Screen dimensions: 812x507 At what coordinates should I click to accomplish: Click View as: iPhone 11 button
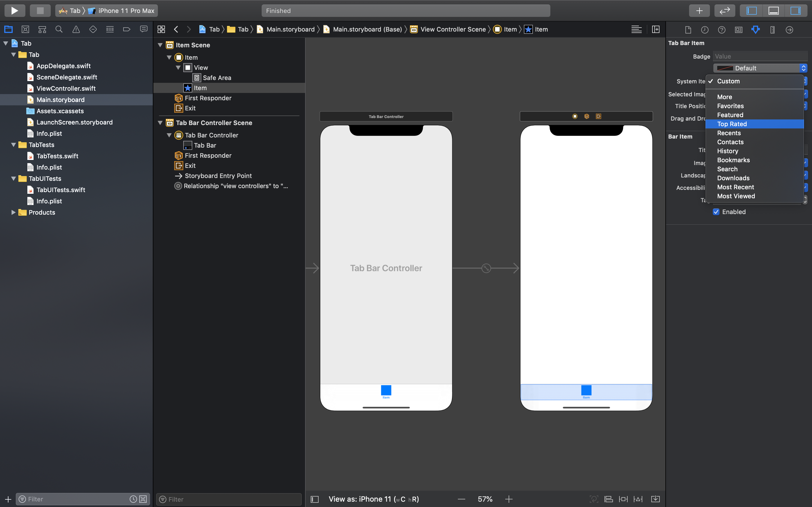(x=374, y=499)
